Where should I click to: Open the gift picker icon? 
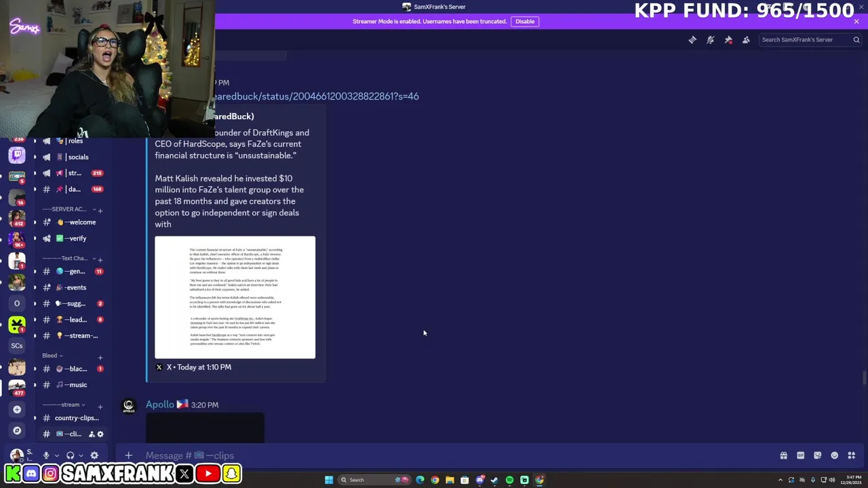click(x=783, y=455)
